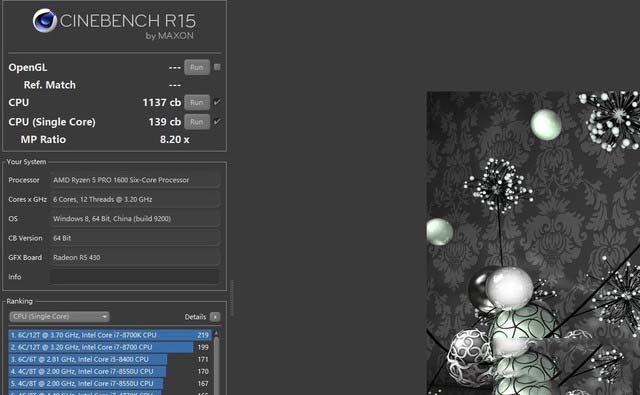640x395 pixels.
Task: Open ranking Details arrow button
Action: click(215, 317)
